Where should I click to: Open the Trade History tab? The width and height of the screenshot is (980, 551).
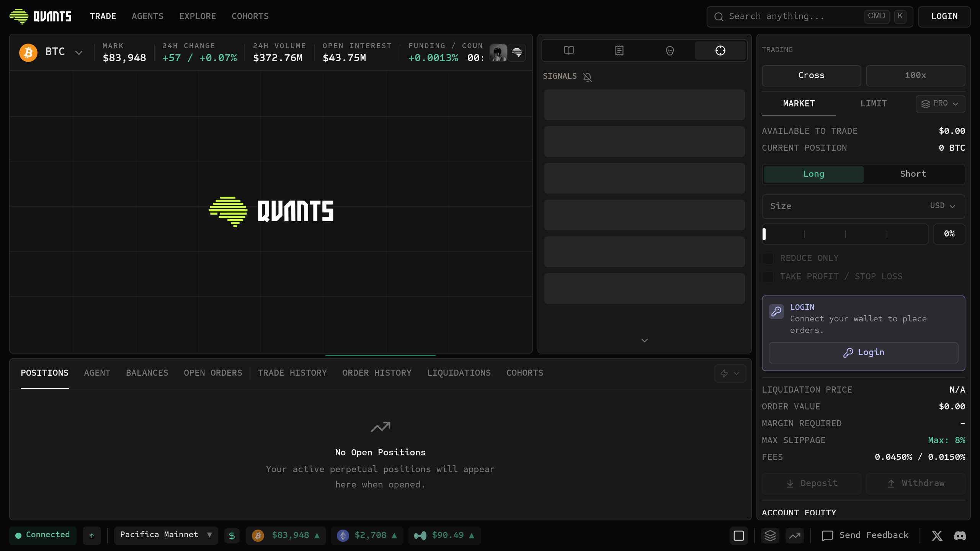[292, 373]
